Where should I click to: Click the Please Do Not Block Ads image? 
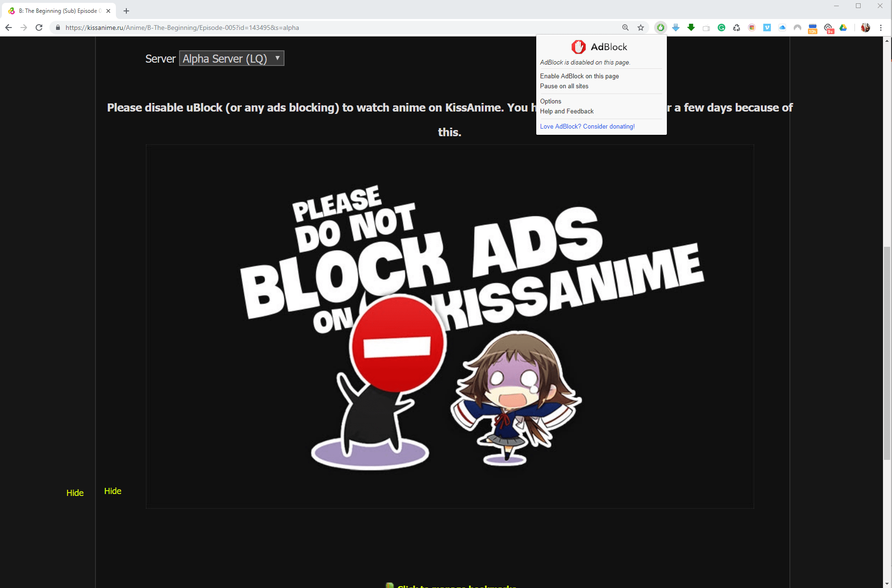(x=450, y=327)
